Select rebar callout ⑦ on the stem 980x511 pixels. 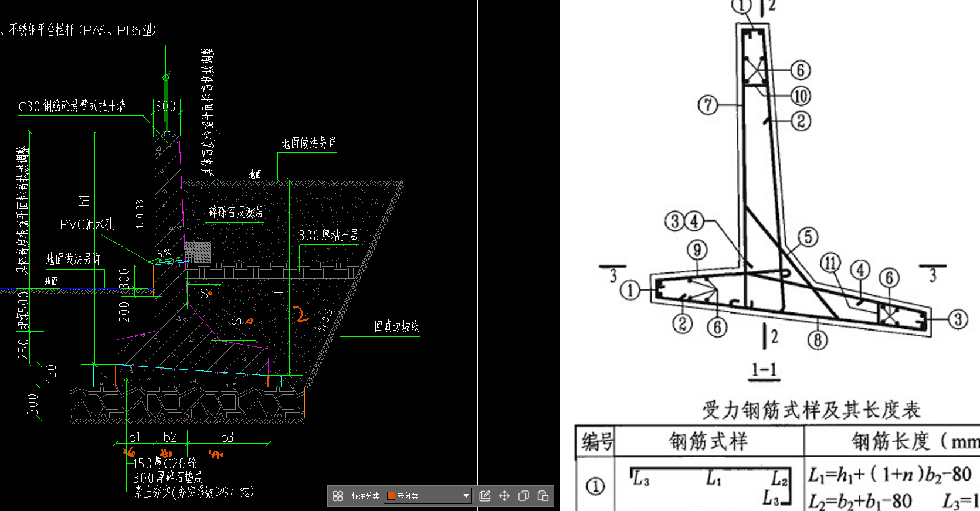coord(708,105)
